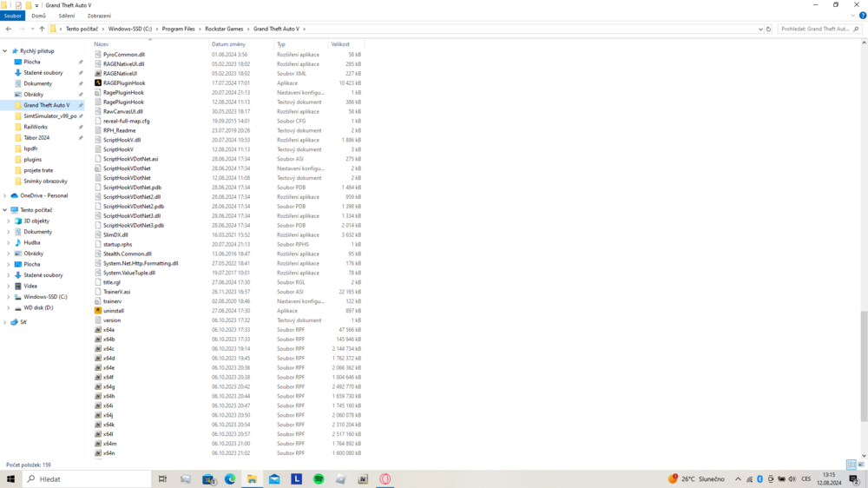Image resolution: width=868 pixels, height=488 pixels.
Task: Click the weather 26°C Slunečno widget
Action: point(698,479)
